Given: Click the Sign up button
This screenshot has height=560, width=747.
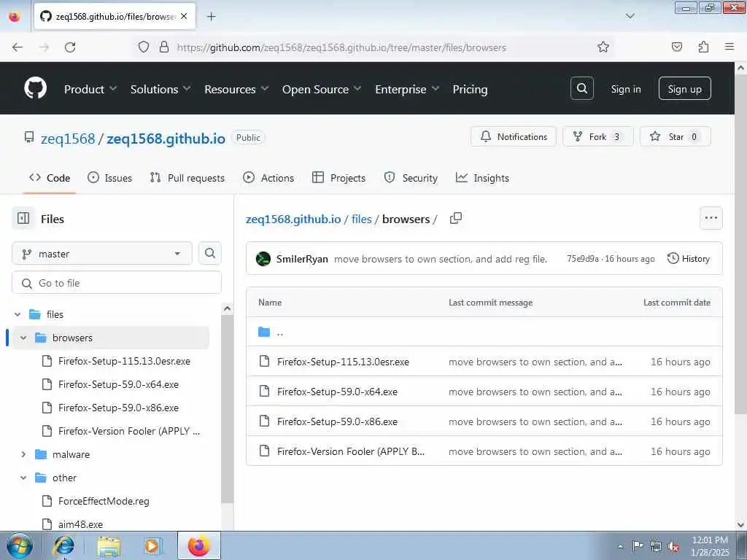Looking at the screenshot, I should pyautogui.click(x=684, y=88).
